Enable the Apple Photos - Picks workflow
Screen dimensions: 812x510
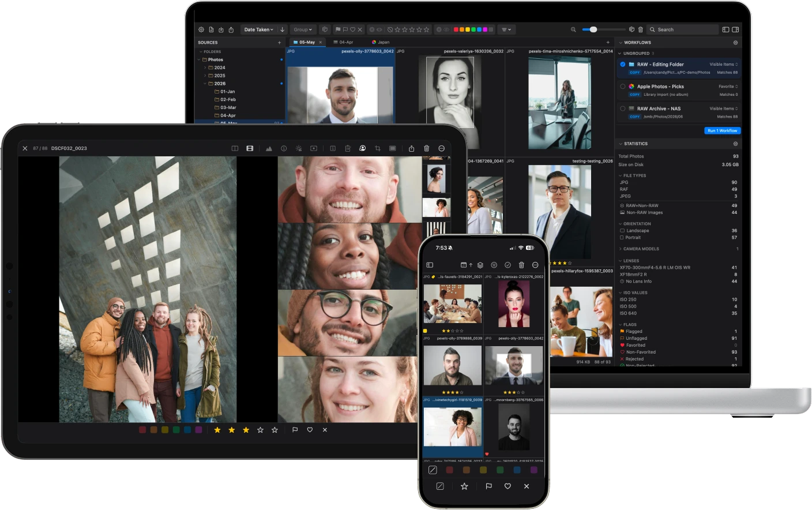pyautogui.click(x=623, y=87)
